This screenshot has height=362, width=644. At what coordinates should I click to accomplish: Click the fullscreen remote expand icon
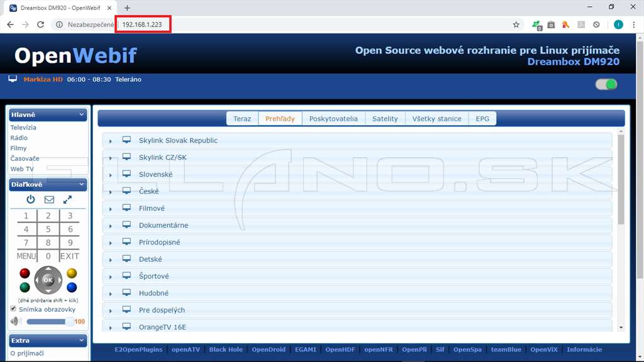(67, 199)
